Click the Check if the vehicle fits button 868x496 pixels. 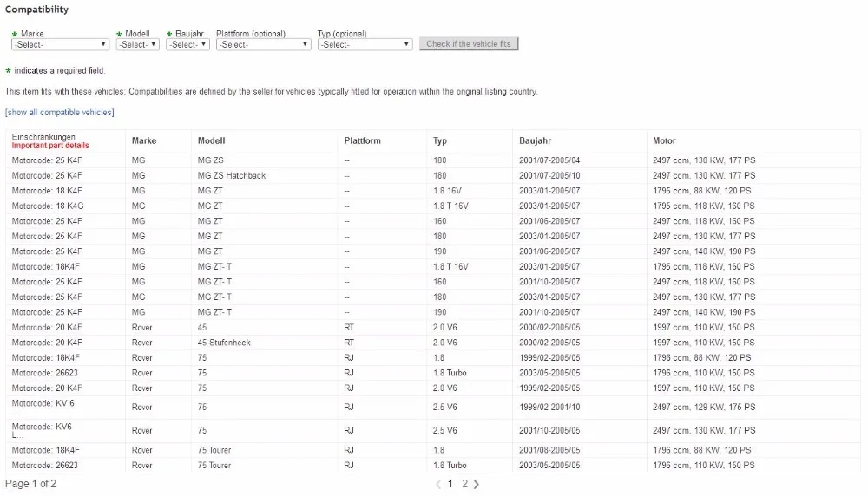coord(469,43)
